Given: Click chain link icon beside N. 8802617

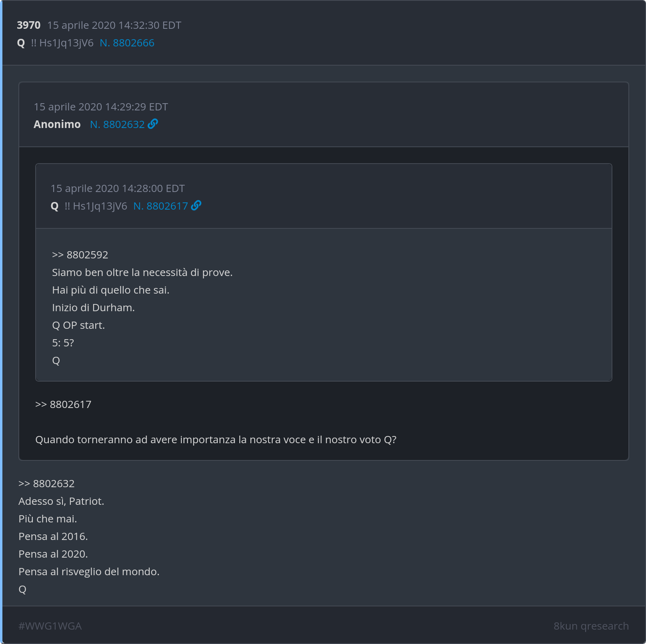Looking at the screenshot, I should point(196,206).
